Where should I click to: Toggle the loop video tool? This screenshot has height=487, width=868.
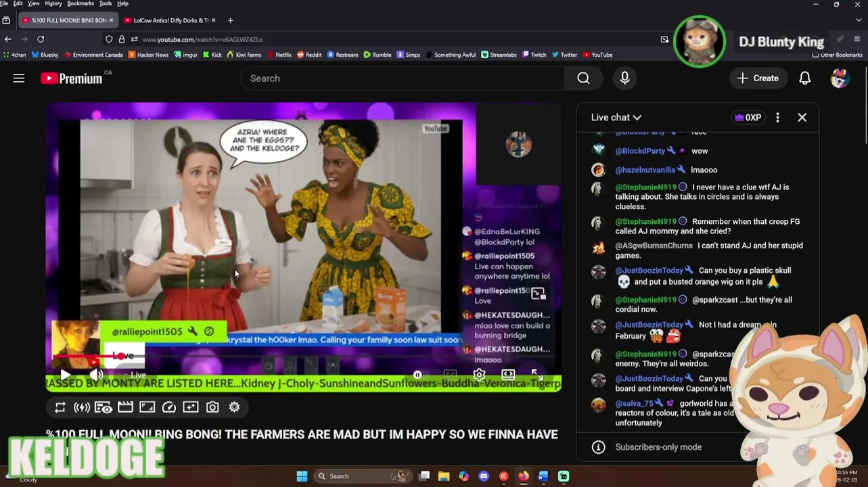60,407
